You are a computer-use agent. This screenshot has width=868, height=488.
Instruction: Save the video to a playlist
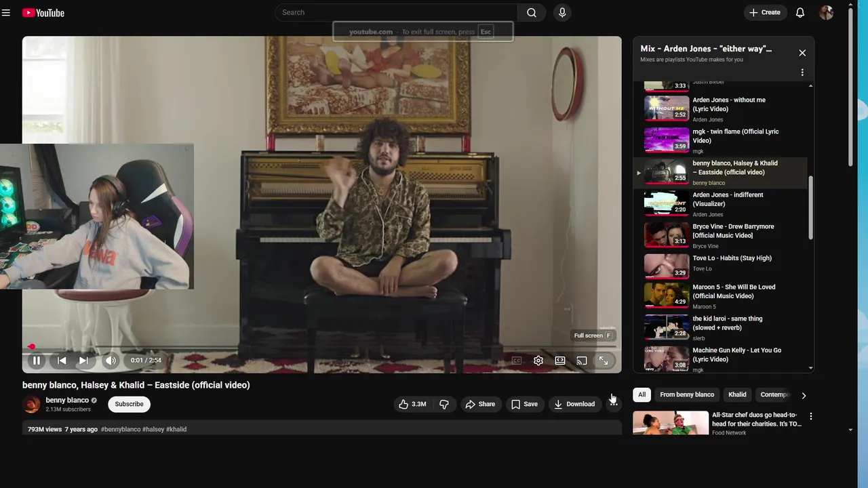[x=524, y=404]
